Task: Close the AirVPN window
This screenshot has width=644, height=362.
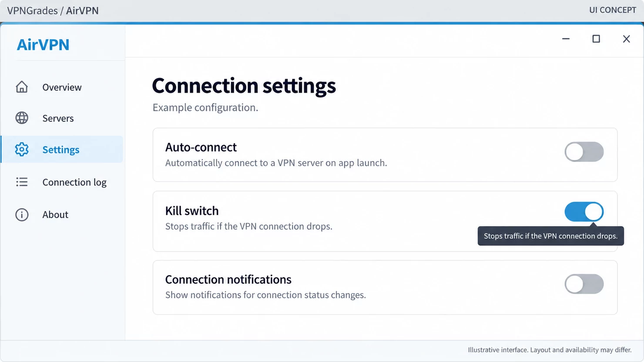Action: point(626,39)
